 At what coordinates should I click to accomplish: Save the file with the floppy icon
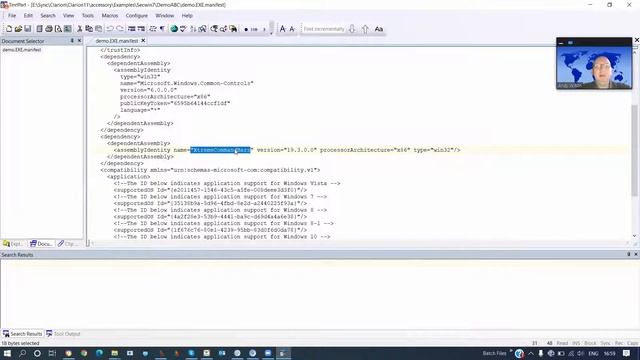(x=28, y=29)
